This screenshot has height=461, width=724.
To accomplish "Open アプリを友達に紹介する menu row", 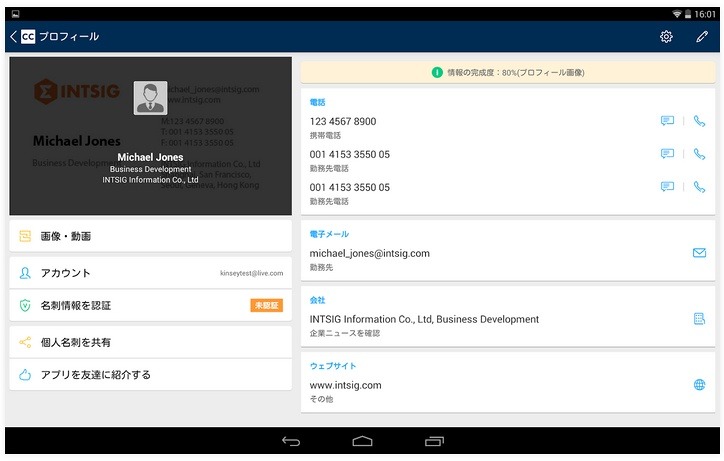I will [x=151, y=375].
